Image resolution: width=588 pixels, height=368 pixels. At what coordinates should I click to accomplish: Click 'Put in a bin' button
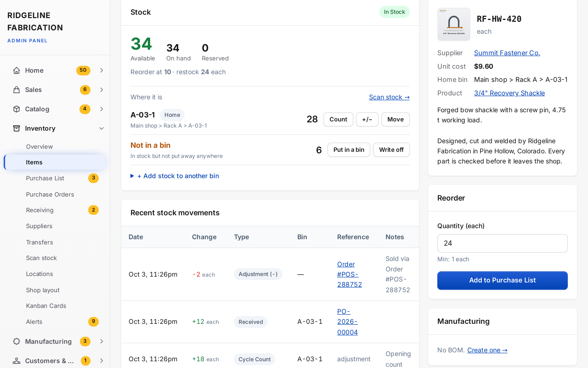349,150
